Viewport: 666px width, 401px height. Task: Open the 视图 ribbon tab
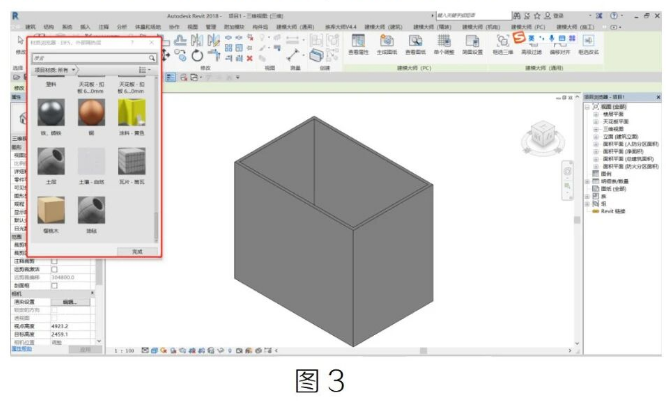pos(192,27)
